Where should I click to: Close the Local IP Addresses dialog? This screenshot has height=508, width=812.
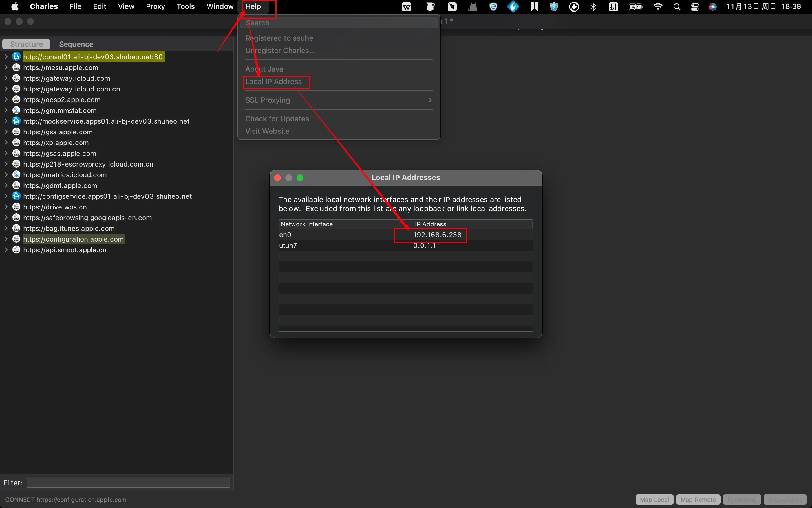click(277, 178)
